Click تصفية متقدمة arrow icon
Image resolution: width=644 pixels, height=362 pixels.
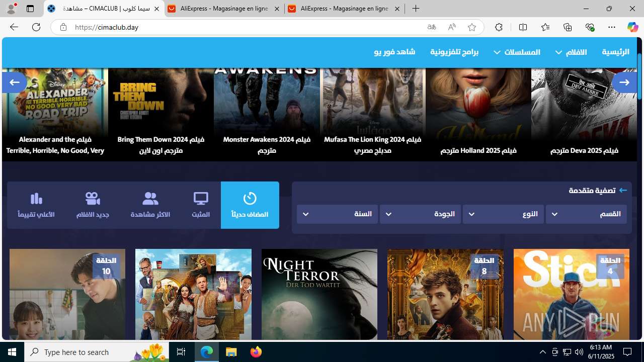pos(623,191)
